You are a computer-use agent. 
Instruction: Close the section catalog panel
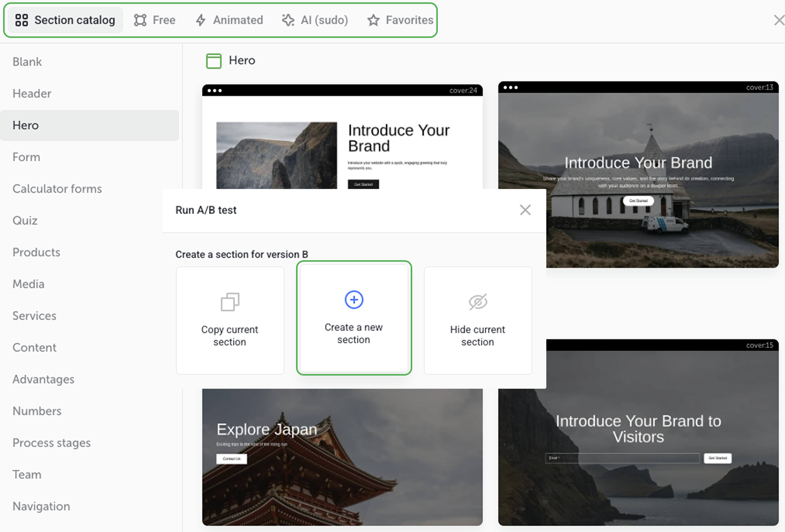(778, 20)
